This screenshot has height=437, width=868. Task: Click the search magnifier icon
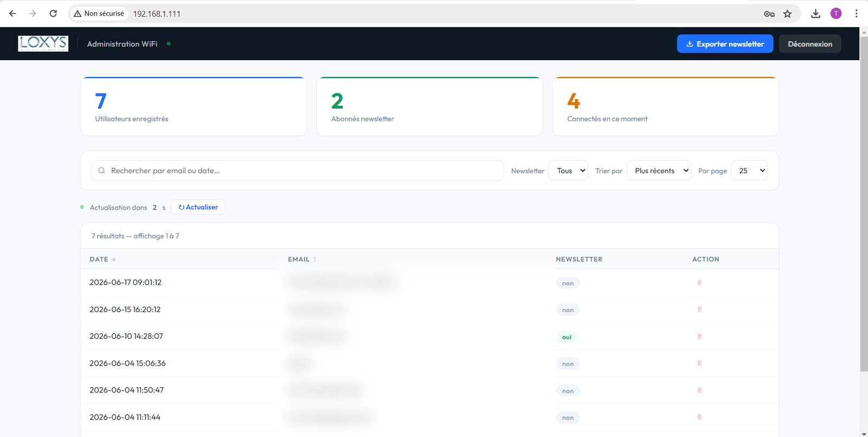(x=101, y=170)
